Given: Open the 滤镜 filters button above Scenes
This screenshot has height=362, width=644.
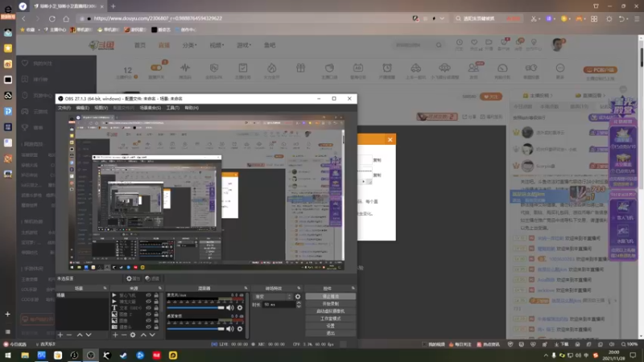Looking at the screenshot, I should (x=152, y=278).
